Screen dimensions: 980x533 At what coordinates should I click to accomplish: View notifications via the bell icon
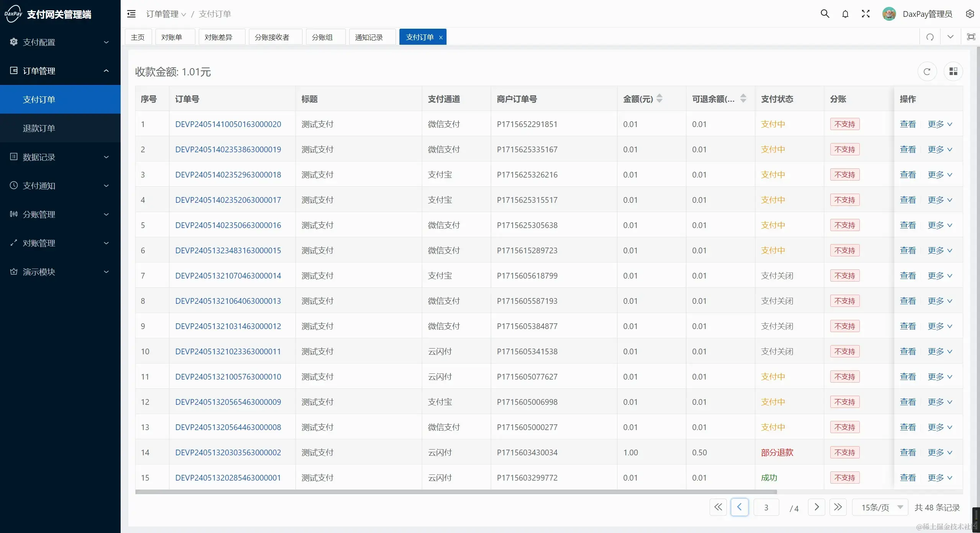pyautogui.click(x=845, y=13)
